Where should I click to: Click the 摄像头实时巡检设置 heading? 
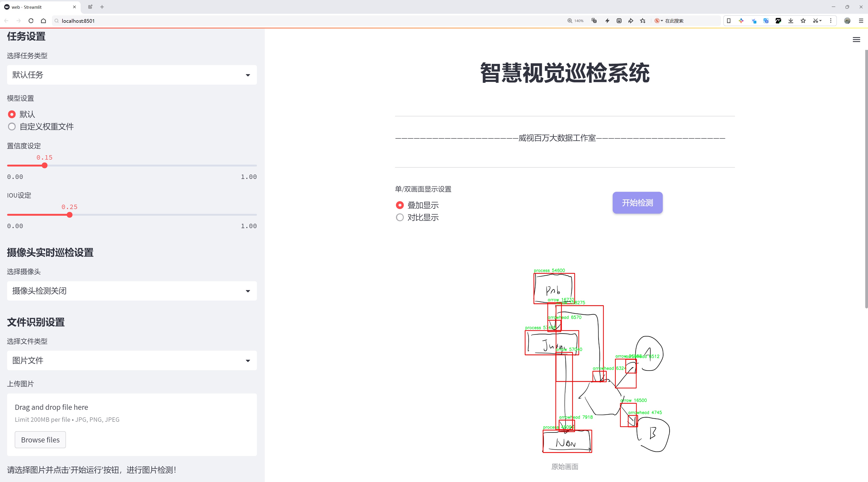point(50,252)
